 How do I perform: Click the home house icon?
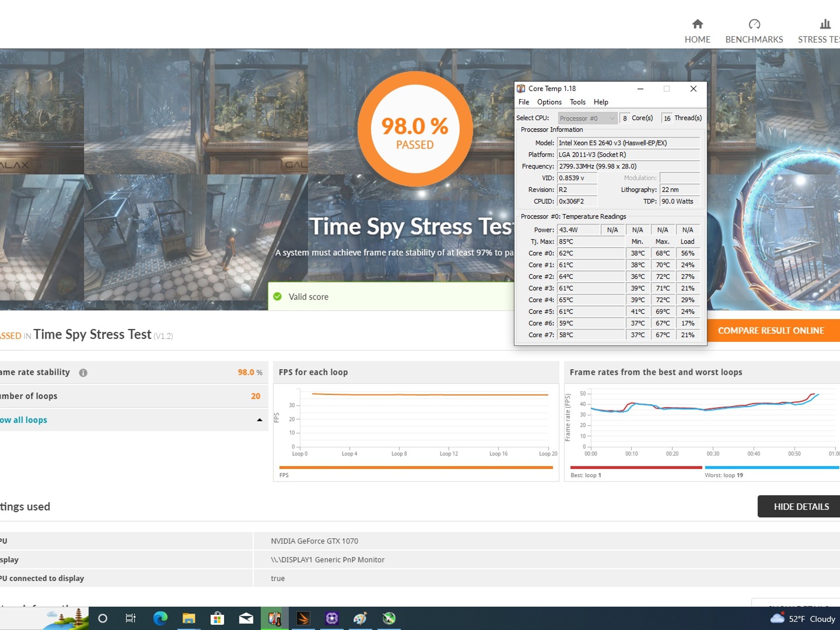[x=697, y=24]
